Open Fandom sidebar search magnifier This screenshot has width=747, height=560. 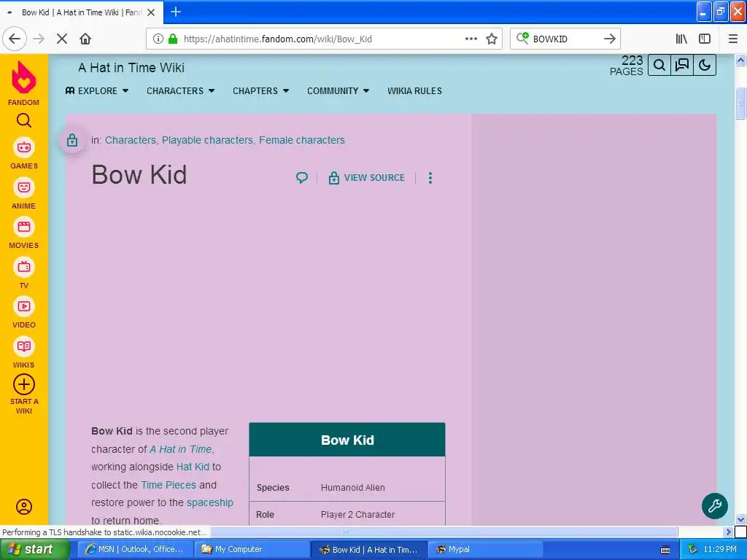click(x=24, y=120)
